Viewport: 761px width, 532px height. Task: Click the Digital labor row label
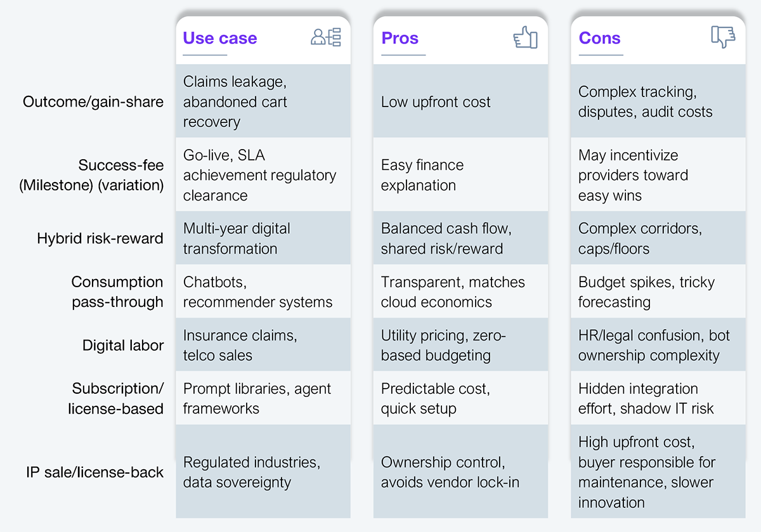[x=123, y=345]
